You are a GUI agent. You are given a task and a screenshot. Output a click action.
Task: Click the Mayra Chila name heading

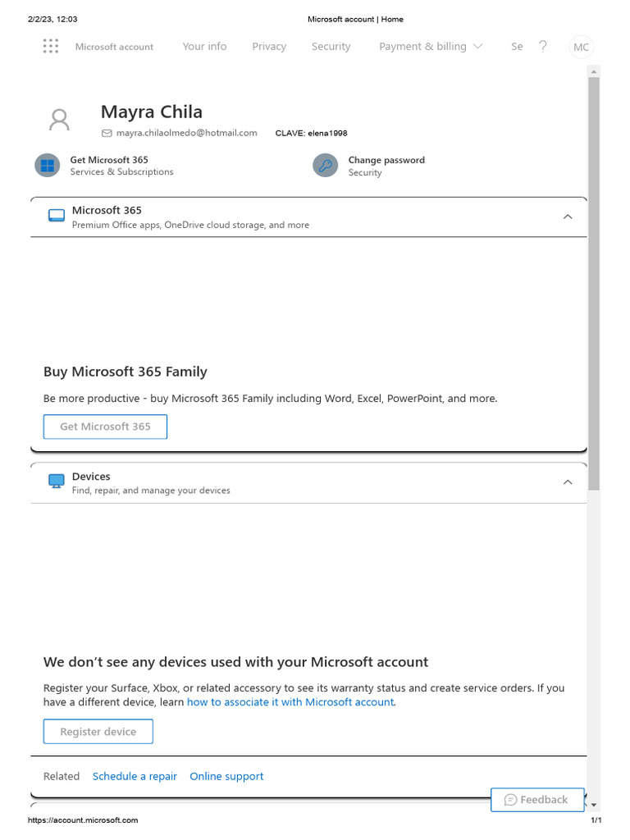(152, 112)
